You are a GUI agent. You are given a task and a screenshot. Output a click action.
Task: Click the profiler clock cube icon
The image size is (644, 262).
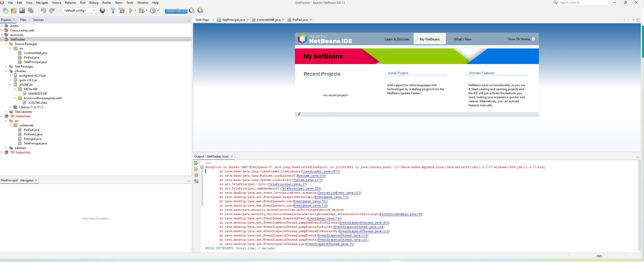(x=192, y=11)
